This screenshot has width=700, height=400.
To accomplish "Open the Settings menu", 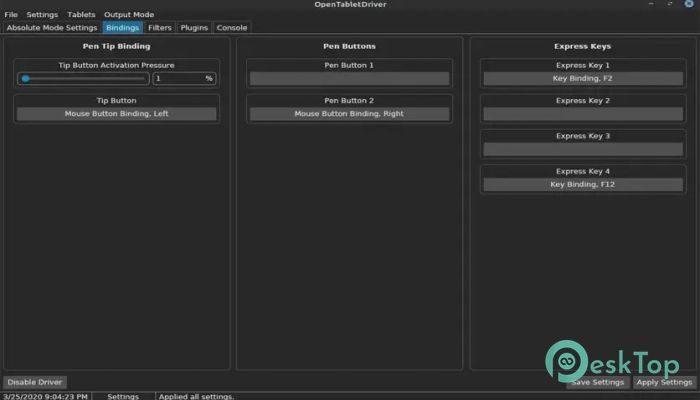I will 42,15.
